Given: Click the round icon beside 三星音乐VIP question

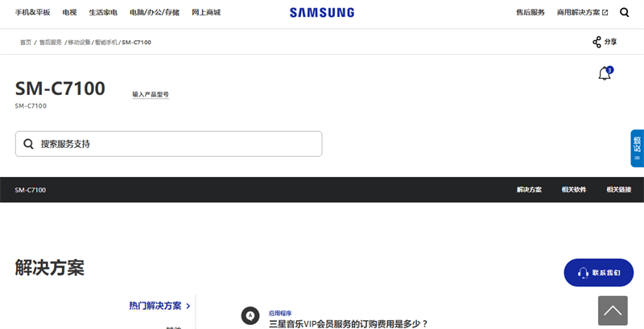Looking at the screenshot, I should (x=250, y=315).
